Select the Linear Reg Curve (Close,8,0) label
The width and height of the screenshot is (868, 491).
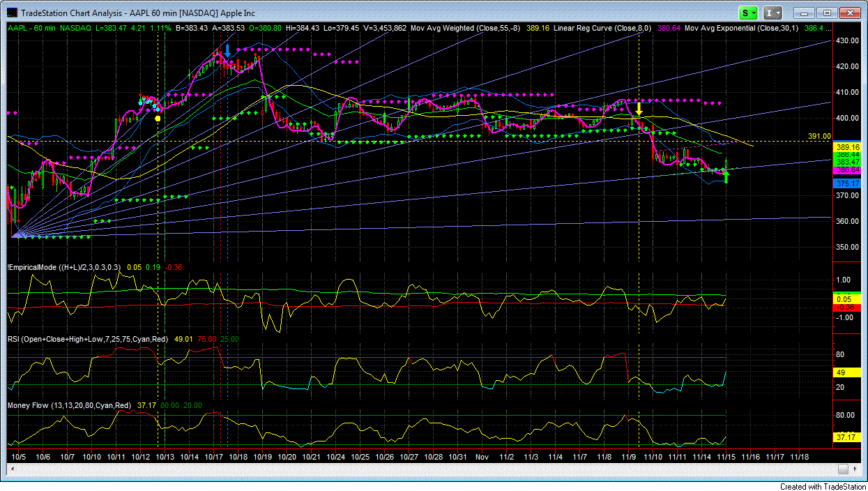click(603, 29)
